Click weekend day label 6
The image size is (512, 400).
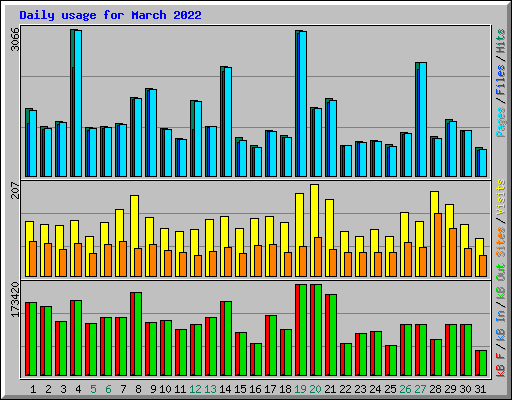(x=108, y=389)
